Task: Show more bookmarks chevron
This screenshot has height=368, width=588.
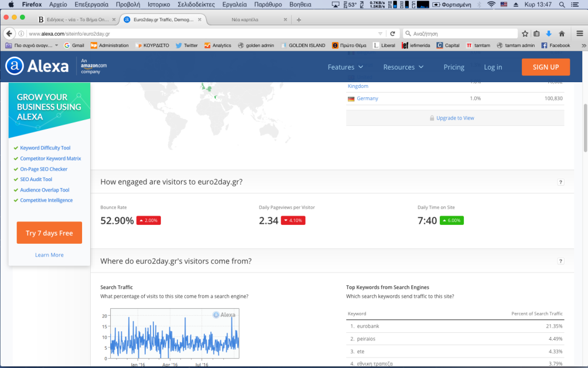Action: pyautogui.click(x=583, y=45)
